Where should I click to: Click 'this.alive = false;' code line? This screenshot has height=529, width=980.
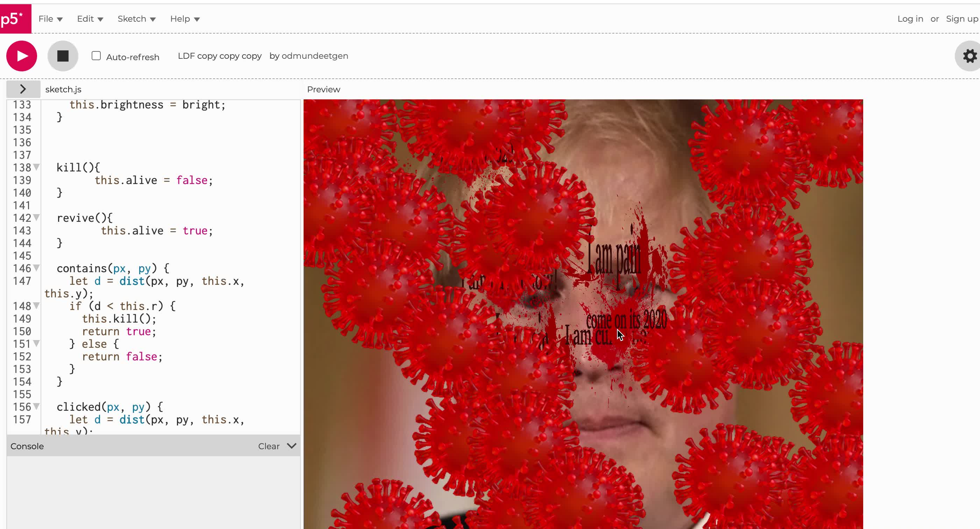(x=154, y=180)
